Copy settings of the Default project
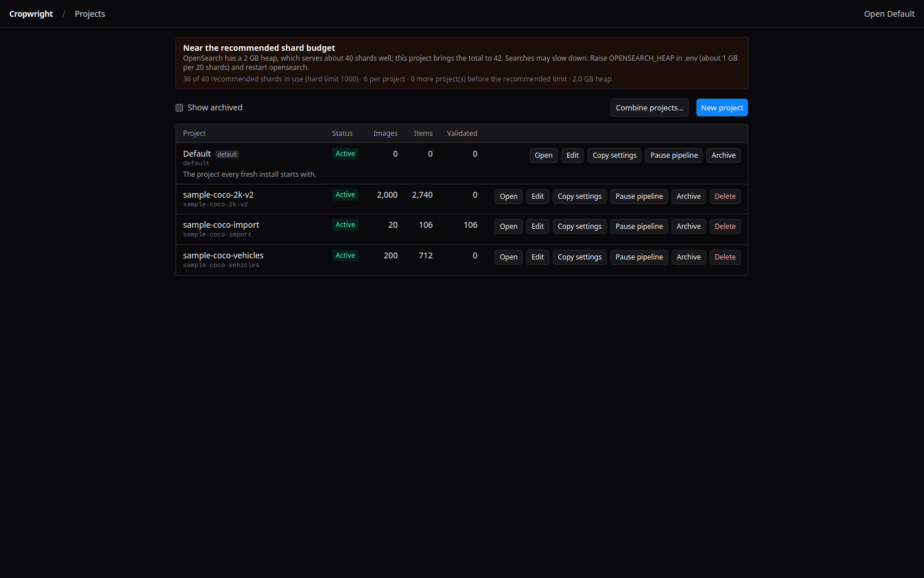Viewport: 924px width, 578px height. coord(614,155)
